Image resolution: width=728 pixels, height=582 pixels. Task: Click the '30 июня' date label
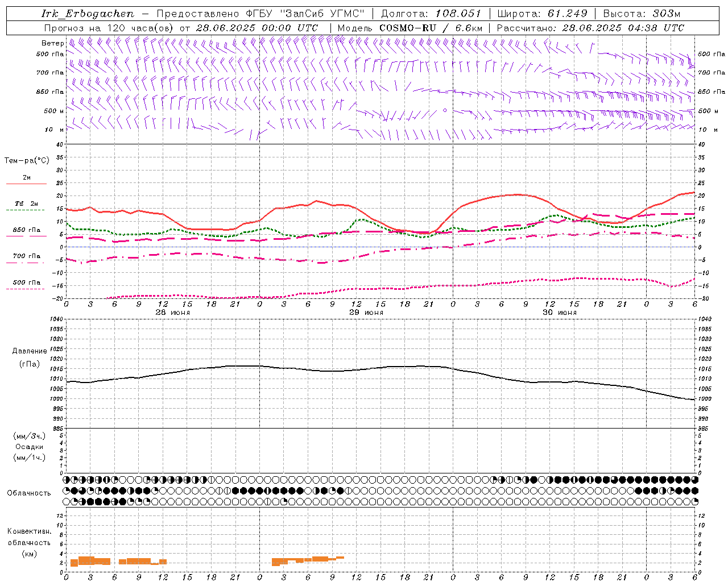[x=560, y=313]
